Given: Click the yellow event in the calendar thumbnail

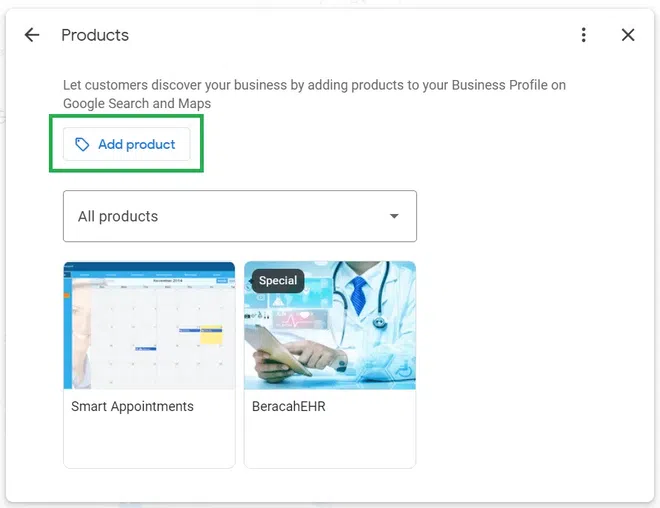Looking at the screenshot, I should coord(211,336).
